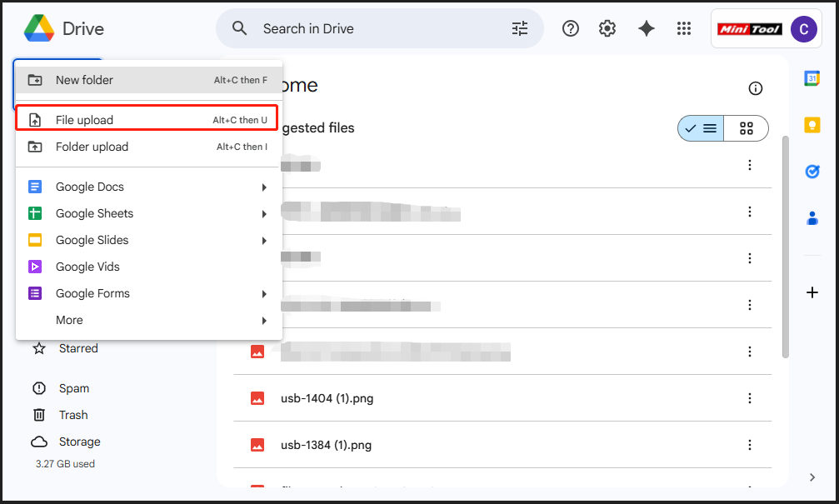The height and width of the screenshot is (504, 839).
Task: Open Google Calendar in the side panel
Action: point(812,78)
